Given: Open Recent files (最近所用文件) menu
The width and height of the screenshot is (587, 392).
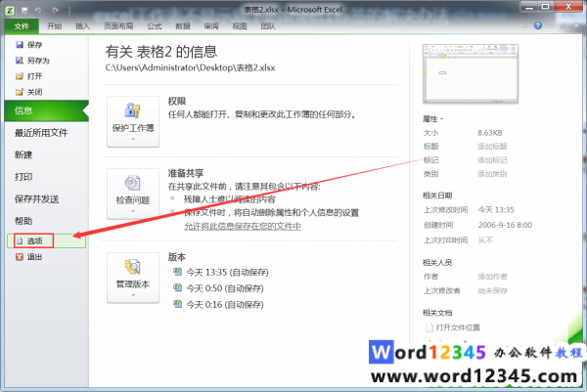Looking at the screenshot, I should click(x=41, y=133).
